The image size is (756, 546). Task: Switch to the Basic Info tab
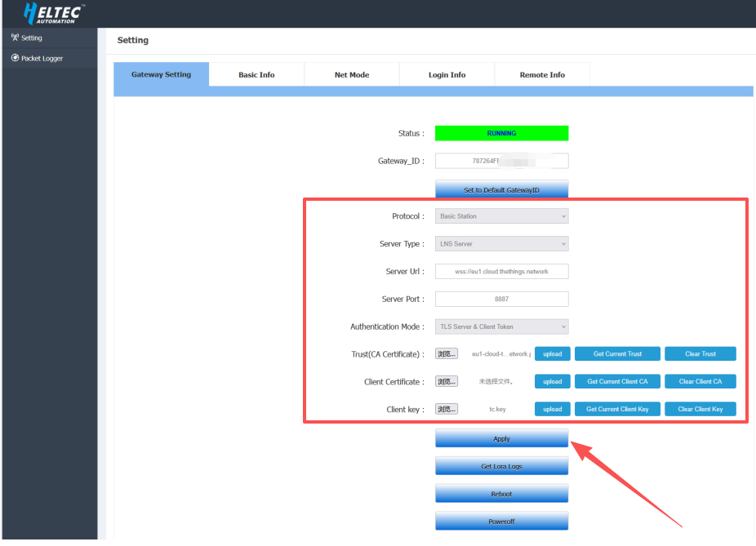coord(256,75)
